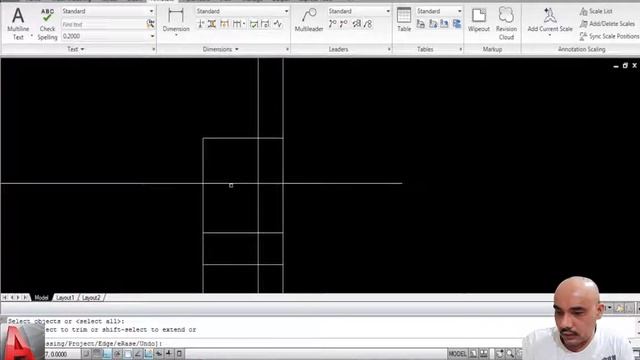This screenshot has width=640, height=360.
Task: Click the Remove Leader icon
Action: (x=344, y=24)
